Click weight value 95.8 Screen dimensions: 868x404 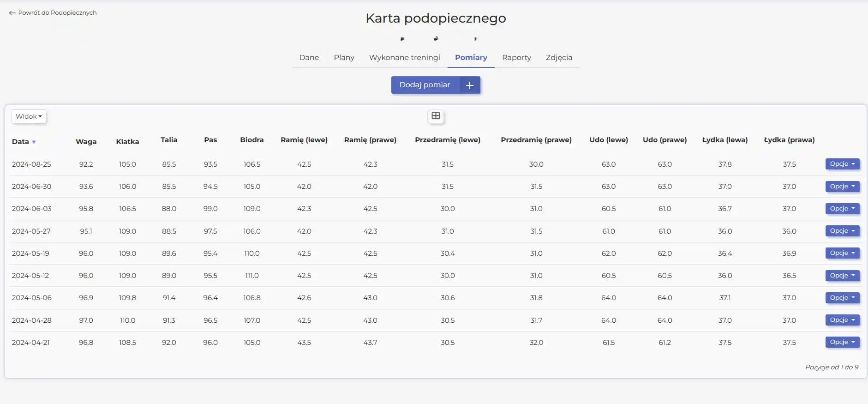(x=86, y=209)
